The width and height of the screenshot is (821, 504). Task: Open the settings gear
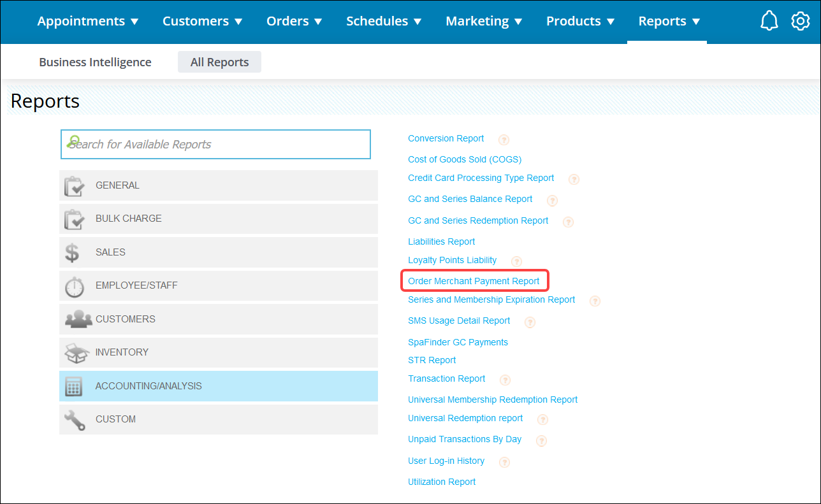tap(801, 20)
